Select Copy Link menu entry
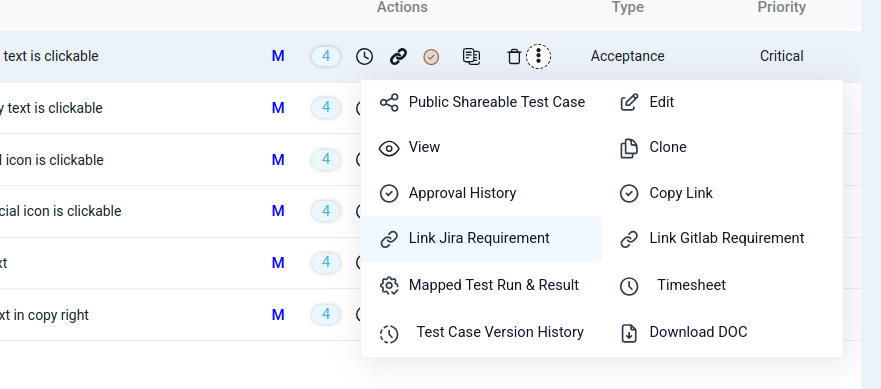 click(723, 193)
